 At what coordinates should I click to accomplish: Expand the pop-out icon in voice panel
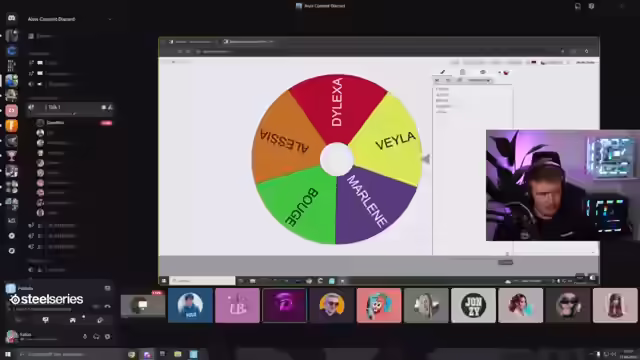107,288
